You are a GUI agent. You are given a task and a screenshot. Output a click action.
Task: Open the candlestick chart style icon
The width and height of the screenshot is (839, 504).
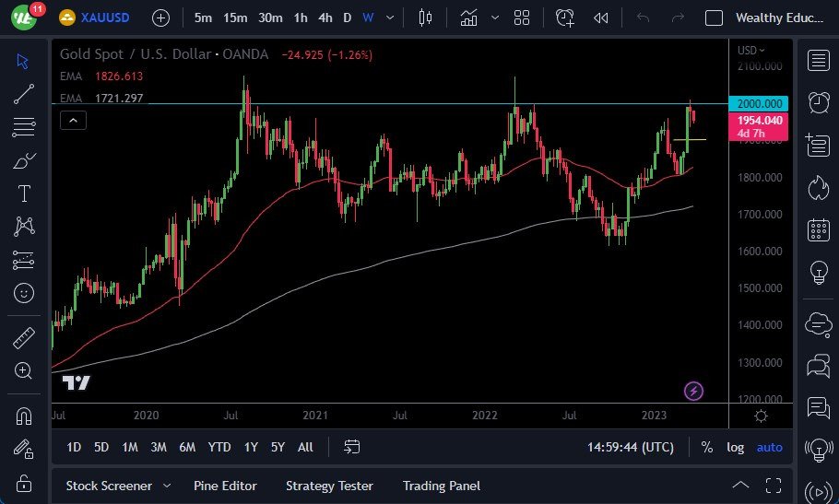click(425, 18)
